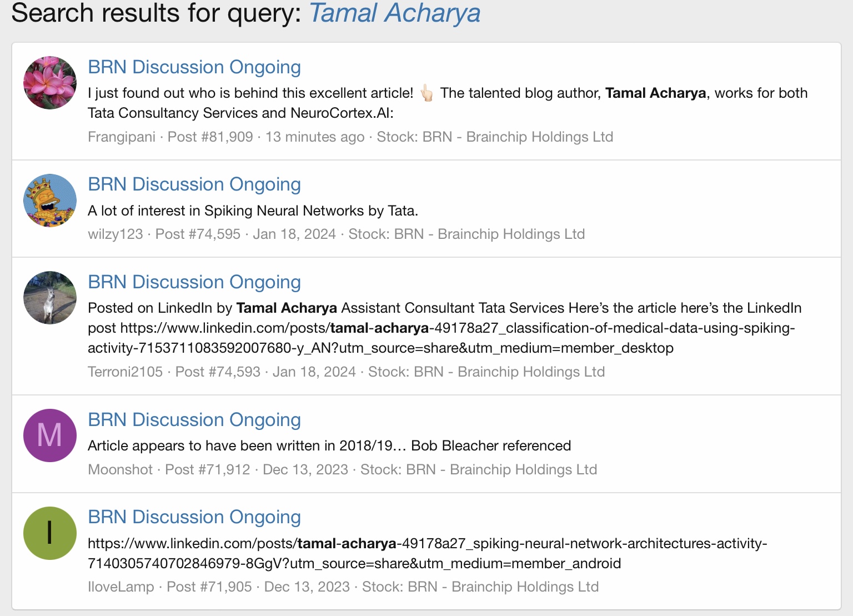
Task: Click wilzy123's cartoon king avatar
Action: [50, 201]
